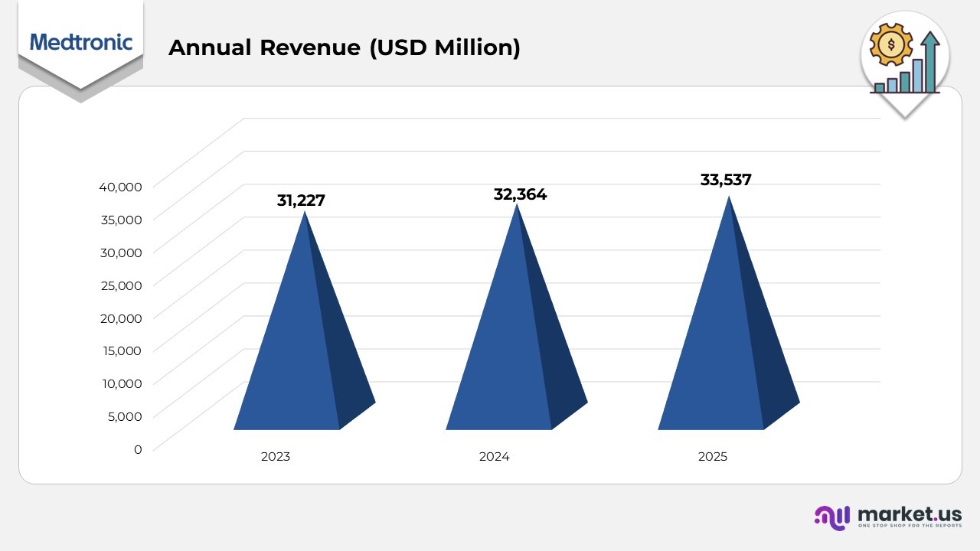Click the Annual Revenue chart title

coord(345,47)
